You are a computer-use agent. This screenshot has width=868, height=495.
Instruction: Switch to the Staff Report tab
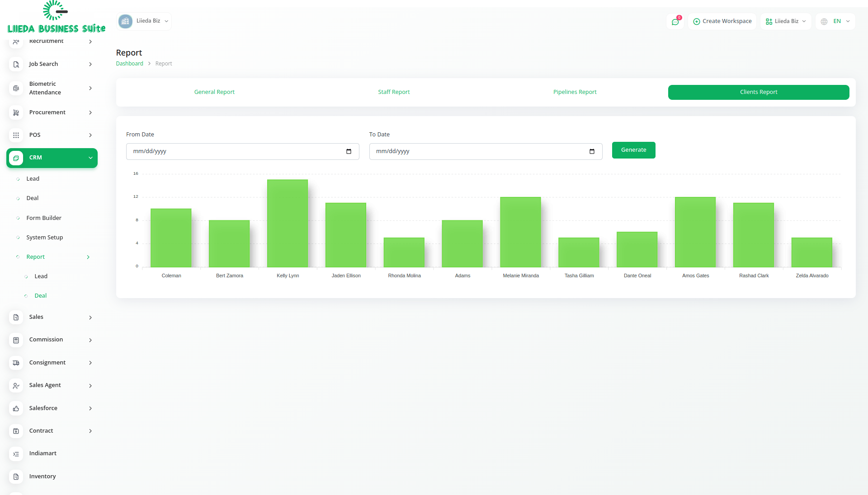point(394,92)
